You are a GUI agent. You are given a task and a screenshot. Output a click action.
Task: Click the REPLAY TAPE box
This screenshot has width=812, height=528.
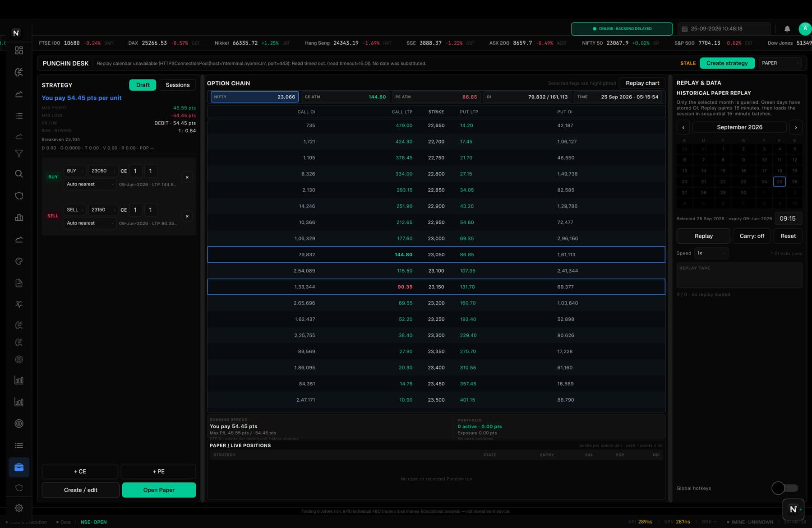click(739, 275)
